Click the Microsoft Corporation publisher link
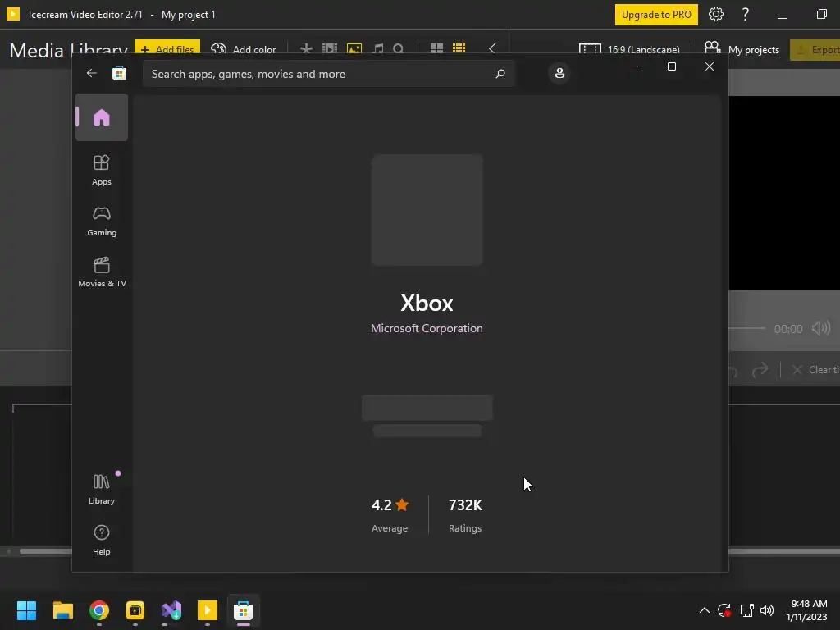This screenshot has height=630, width=840. [x=427, y=328]
